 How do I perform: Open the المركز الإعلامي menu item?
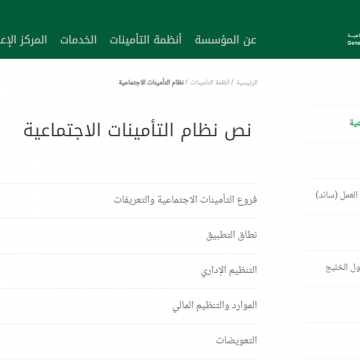point(23,40)
